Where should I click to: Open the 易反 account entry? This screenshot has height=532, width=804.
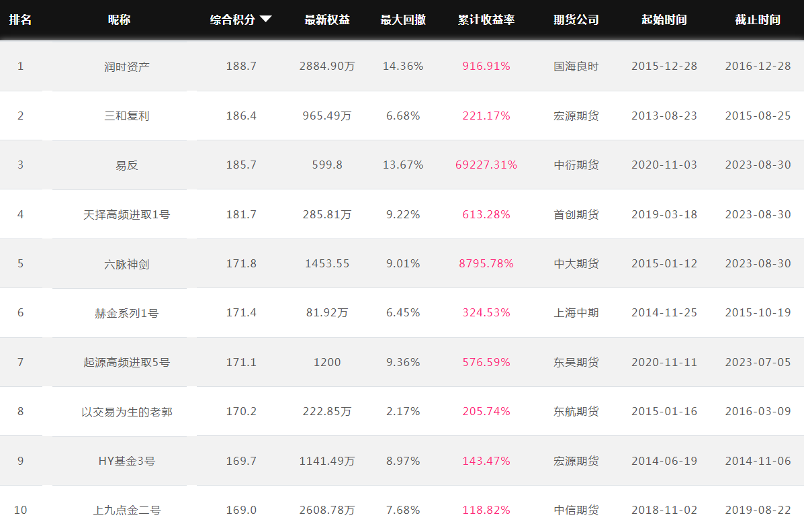tap(127, 165)
